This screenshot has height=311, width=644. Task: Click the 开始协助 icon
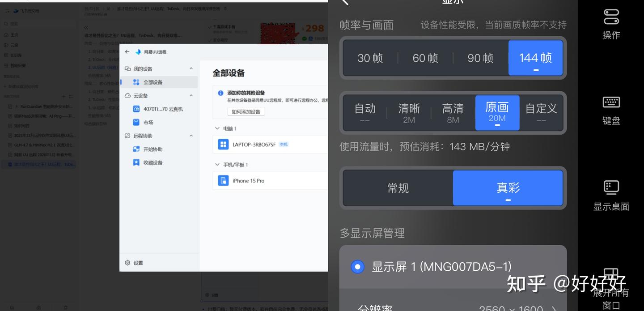click(x=136, y=149)
